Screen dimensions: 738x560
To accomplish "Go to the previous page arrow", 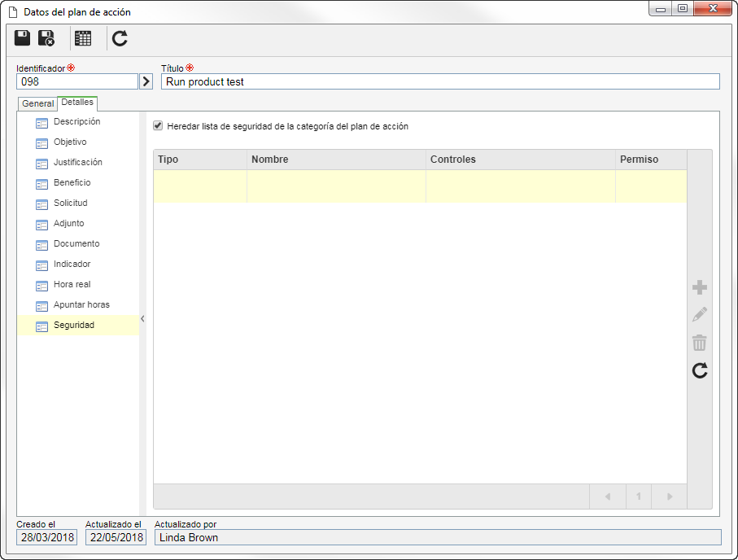I will coord(608,497).
